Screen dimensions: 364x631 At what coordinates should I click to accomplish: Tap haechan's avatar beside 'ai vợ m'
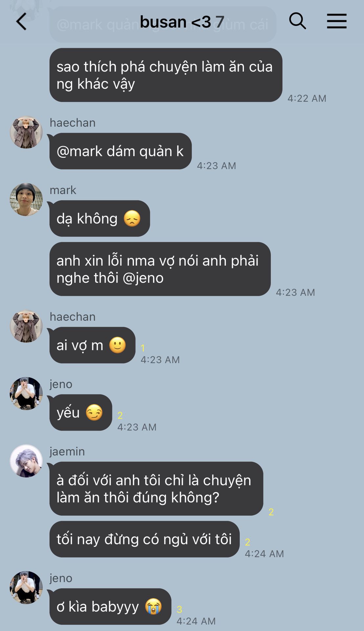26,326
